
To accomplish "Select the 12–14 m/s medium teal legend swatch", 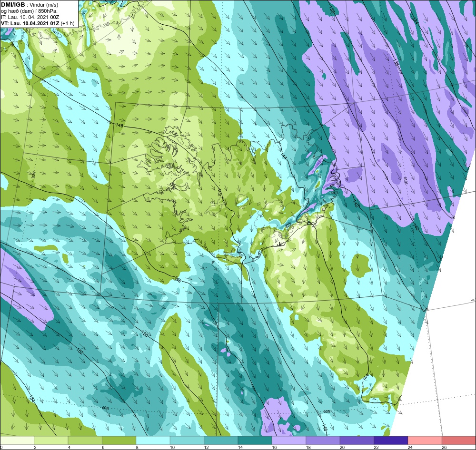I will [x=221, y=440].
